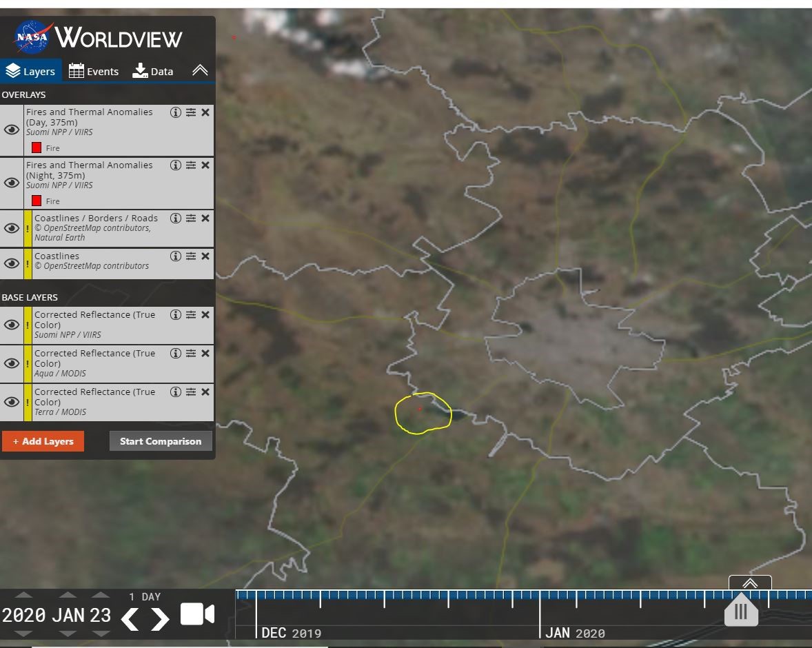
Task: Expand the timeline panel chevron above dragger
Action: (750, 583)
